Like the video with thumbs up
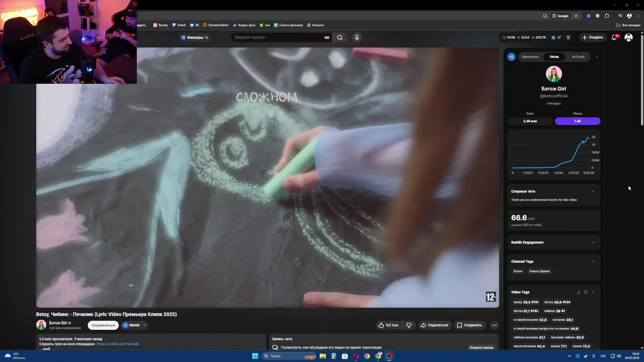644x362 pixels. (388, 325)
